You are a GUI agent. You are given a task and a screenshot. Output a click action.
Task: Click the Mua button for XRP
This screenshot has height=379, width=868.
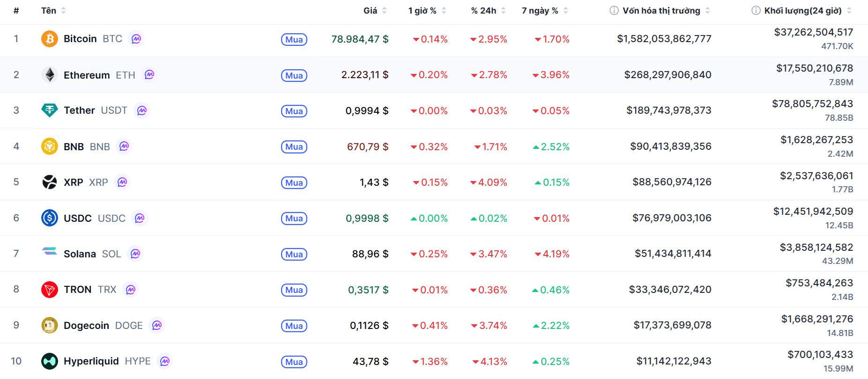coord(294,182)
